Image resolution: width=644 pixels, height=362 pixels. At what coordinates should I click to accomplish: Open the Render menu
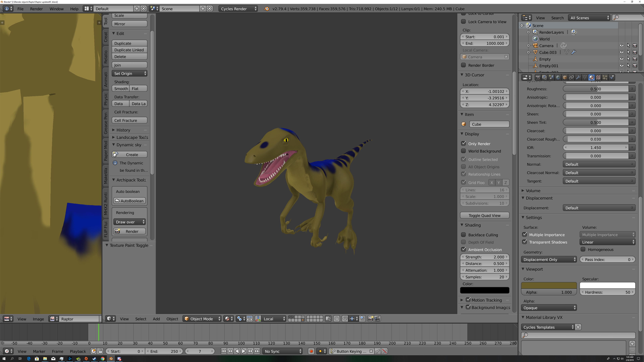tap(36, 9)
